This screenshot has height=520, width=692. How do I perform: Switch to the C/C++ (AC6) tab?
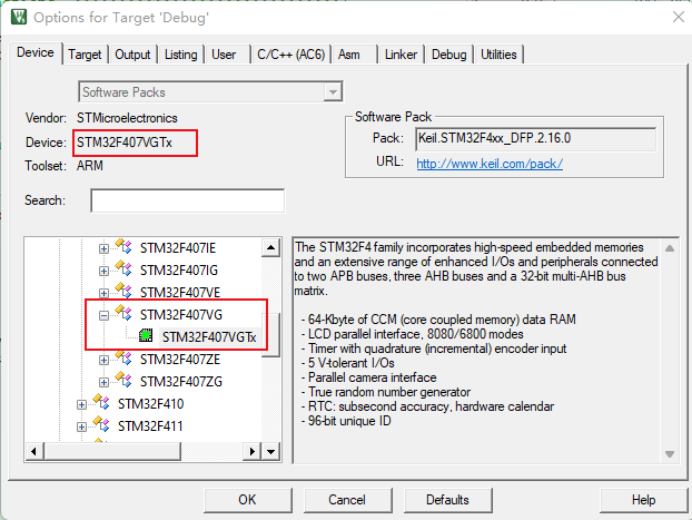click(291, 54)
